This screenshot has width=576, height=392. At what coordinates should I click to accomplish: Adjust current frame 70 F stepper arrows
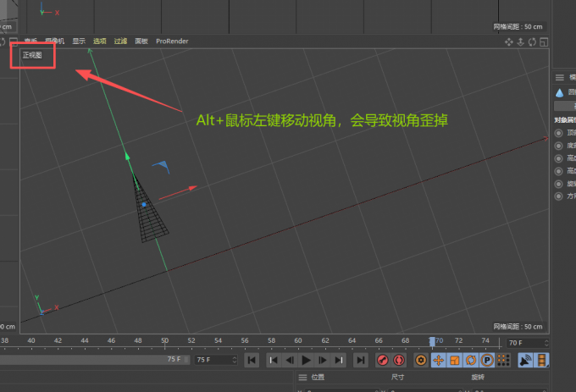[546, 343]
